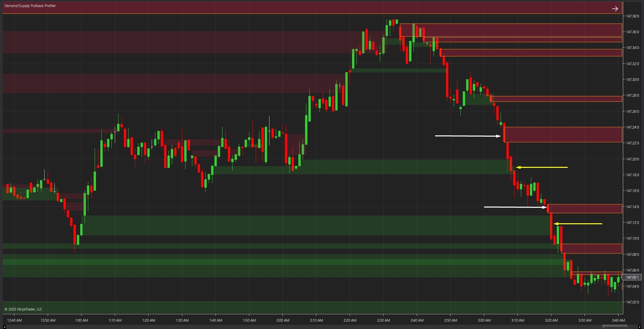Image resolution: width=644 pixels, height=329 pixels.
Task: Select the current price marker 147.05'1
Action: pos(632,277)
